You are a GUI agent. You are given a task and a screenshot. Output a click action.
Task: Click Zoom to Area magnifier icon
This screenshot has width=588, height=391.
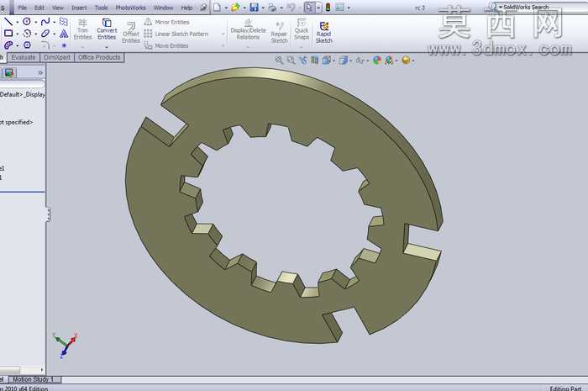tap(291, 60)
